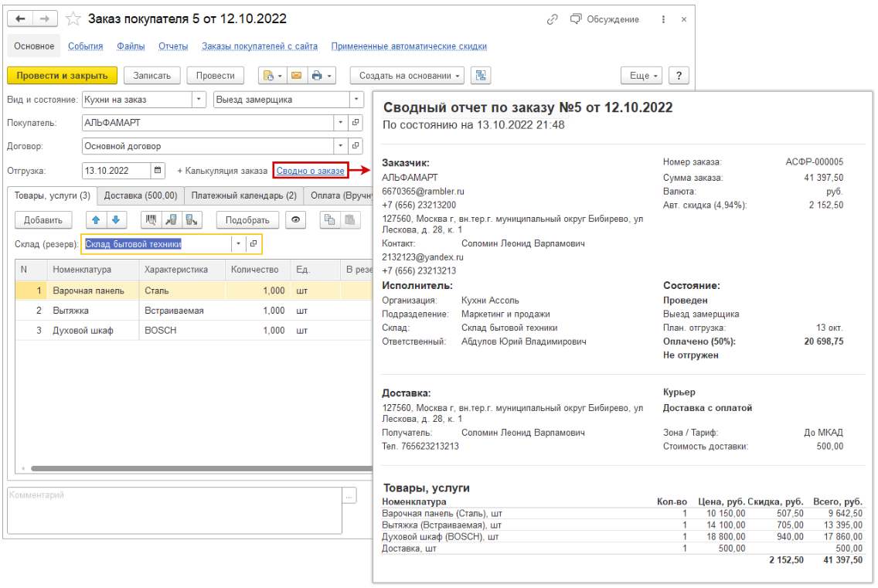Open the Склад бытовой техники card icon
The image size is (878, 588).
[x=254, y=244]
